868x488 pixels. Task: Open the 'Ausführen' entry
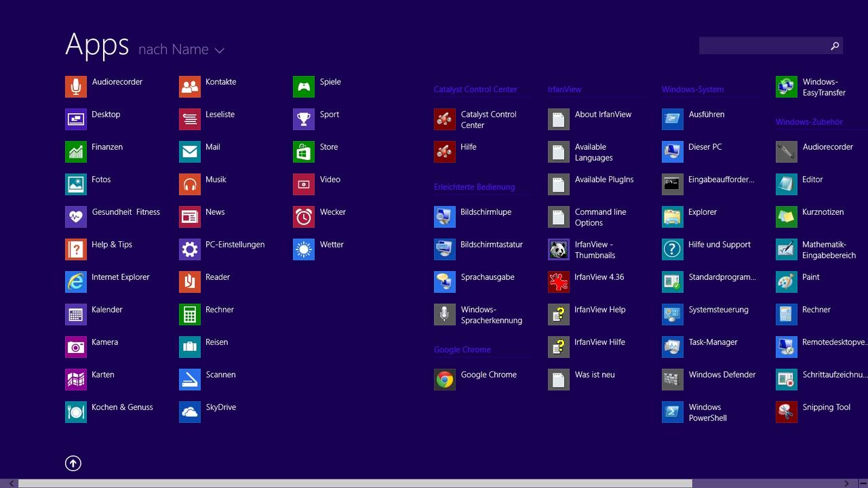coord(693,119)
